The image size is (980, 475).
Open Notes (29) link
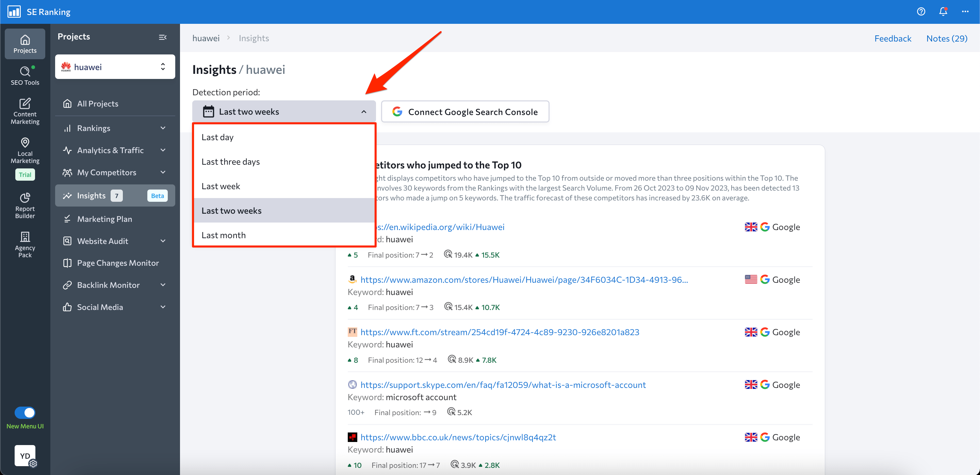(947, 38)
